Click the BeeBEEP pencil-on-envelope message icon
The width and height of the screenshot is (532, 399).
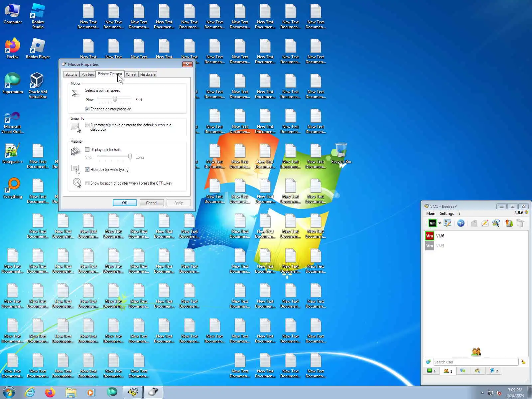click(x=485, y=223)
